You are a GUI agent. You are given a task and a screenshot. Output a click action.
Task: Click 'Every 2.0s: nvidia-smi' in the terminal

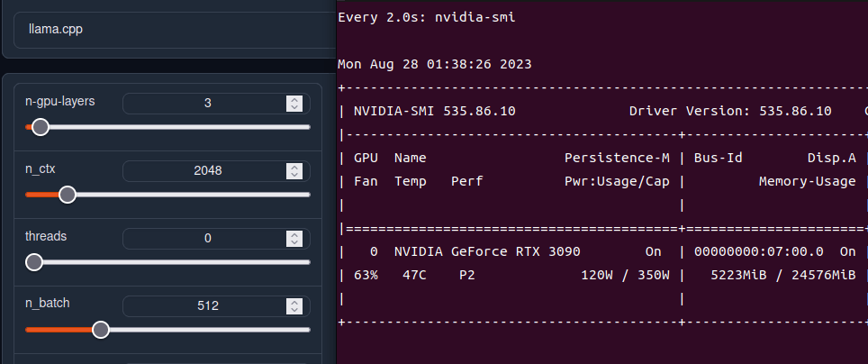[426, 17]
